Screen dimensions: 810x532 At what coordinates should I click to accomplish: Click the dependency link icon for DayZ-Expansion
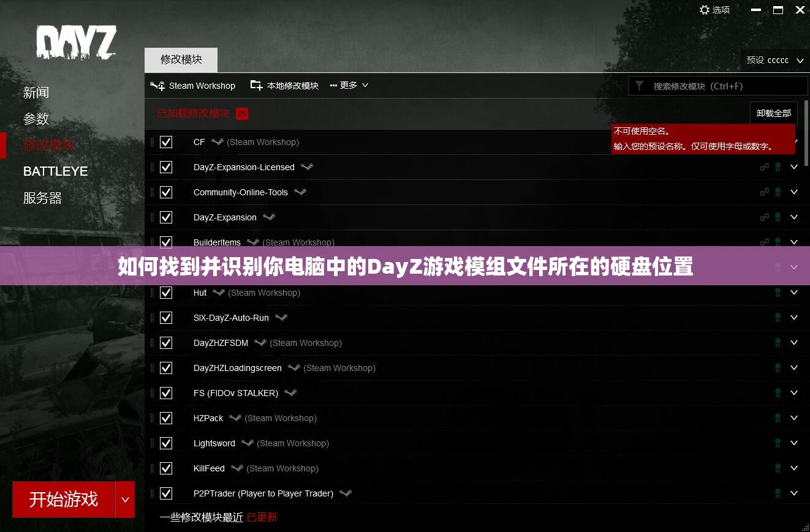point(765,217)
